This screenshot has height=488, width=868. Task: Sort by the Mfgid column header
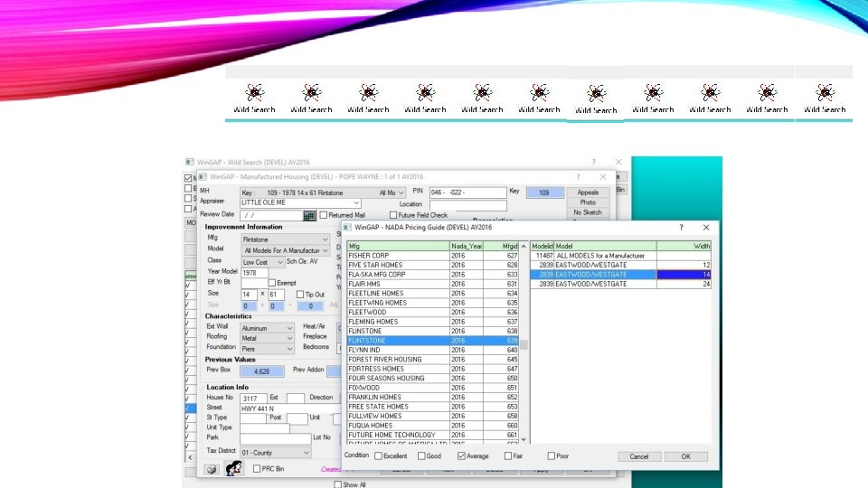point(501,246)
